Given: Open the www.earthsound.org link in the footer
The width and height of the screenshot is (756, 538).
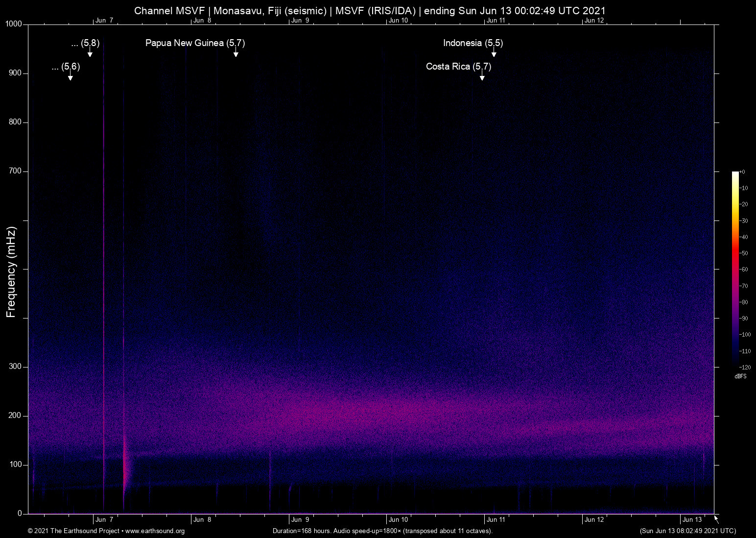Looking at the screenshot, I should tap(155, 531).
